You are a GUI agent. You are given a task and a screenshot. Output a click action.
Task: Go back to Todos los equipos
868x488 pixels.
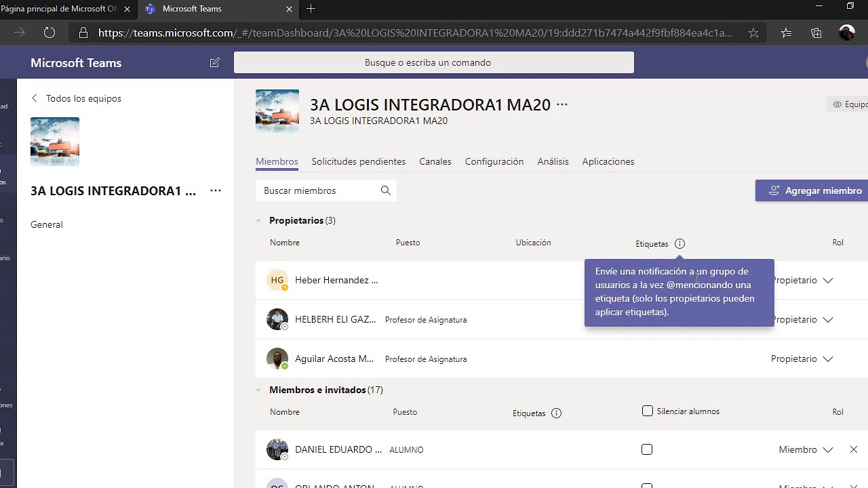coord(83,98)
